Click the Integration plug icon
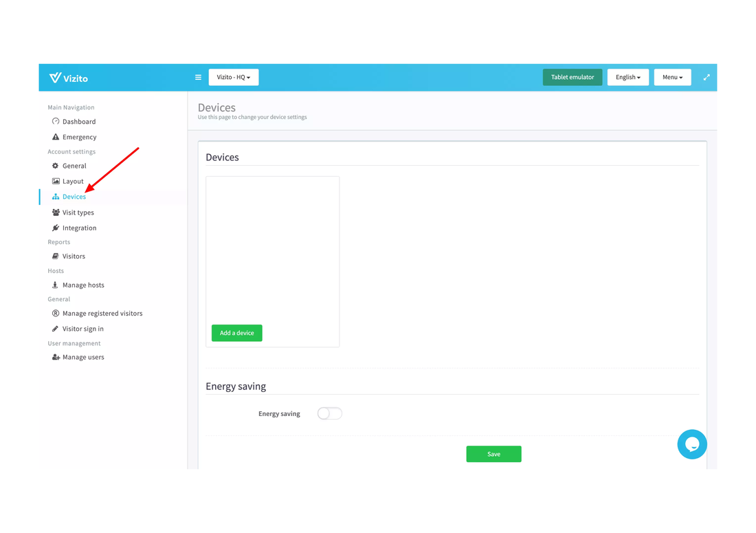 click(x=56, y=228)
